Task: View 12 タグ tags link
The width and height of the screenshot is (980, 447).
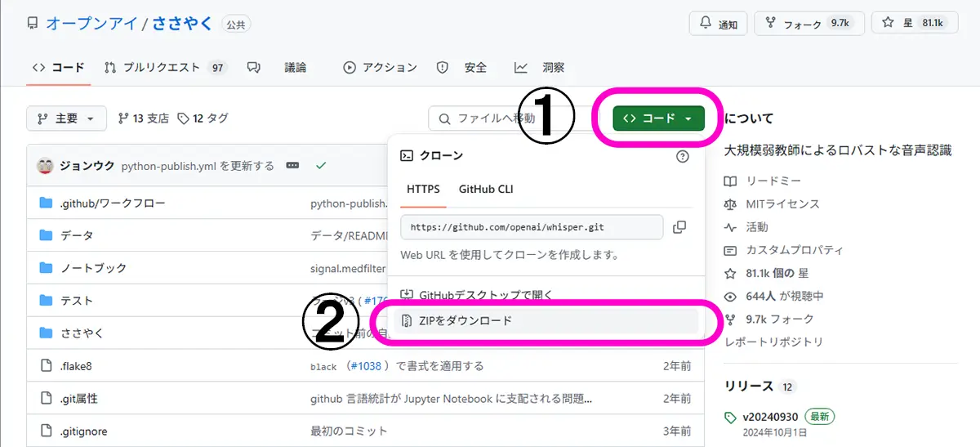Action: point(203,118)
